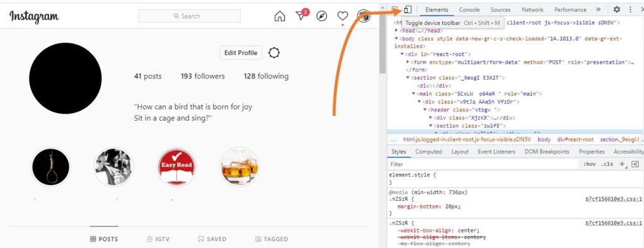This screenshot has height=248, width=644.
Task: Expand the div class="XjzKX" node
Action: pos(431,117)
